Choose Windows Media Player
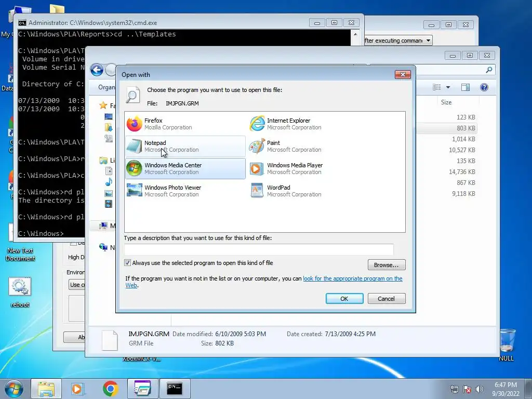Viewport: 532px width, 399px height. click(x=308, y=169)
